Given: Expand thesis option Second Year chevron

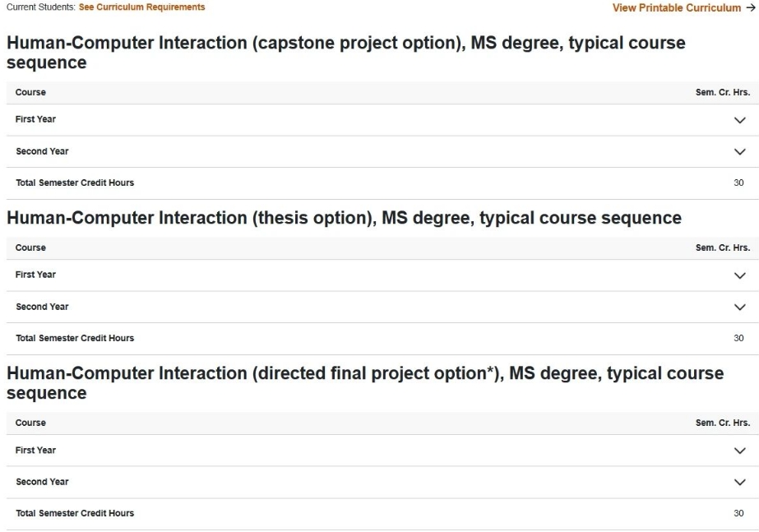Looking at the screenshot, I should click(739, 307).
